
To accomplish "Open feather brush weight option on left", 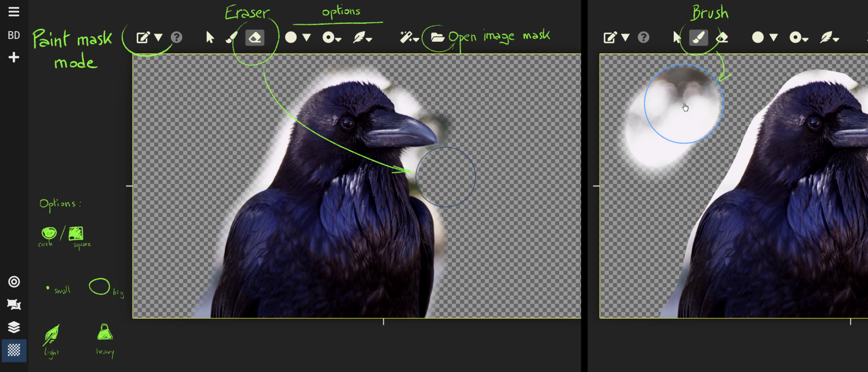I will click(x=362, y=38).
